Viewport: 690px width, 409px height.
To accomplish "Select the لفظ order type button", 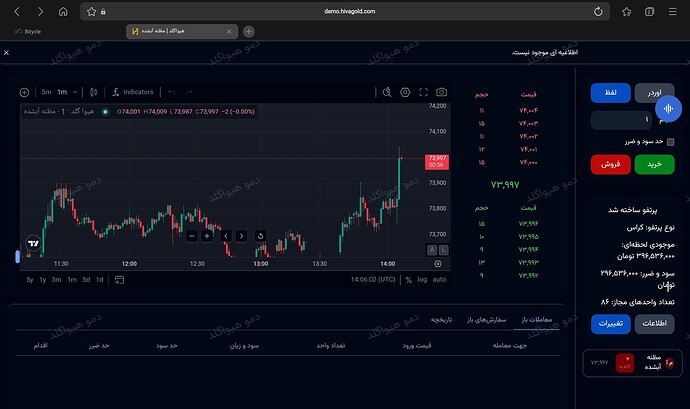I will [610, 93].
